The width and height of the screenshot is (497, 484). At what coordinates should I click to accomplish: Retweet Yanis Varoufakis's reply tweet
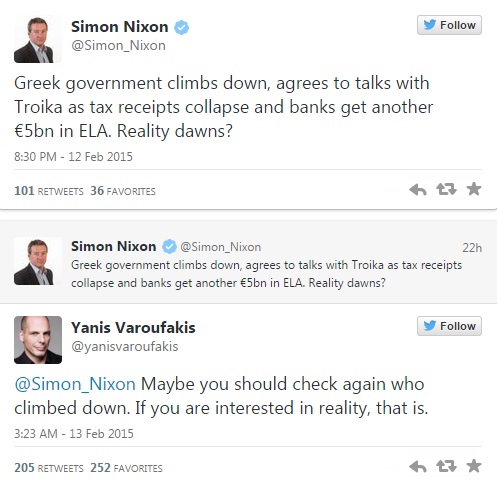[x=446, y=466]
